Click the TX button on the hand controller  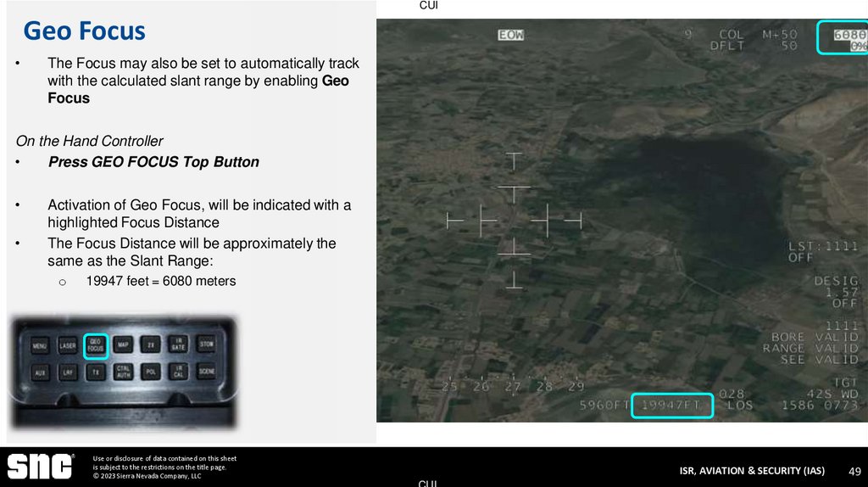coord(95,372)
